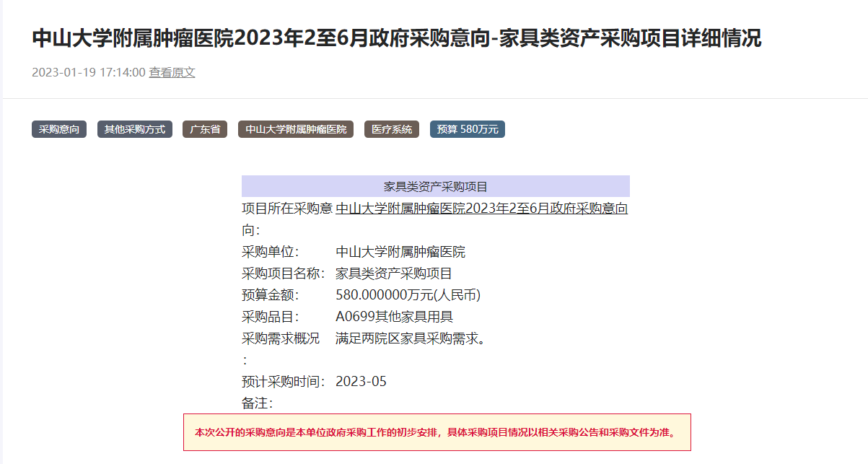Screen dimensions: 868x464
Task: Click the category value A0699其他家具用具
Action: click(395, 317)
